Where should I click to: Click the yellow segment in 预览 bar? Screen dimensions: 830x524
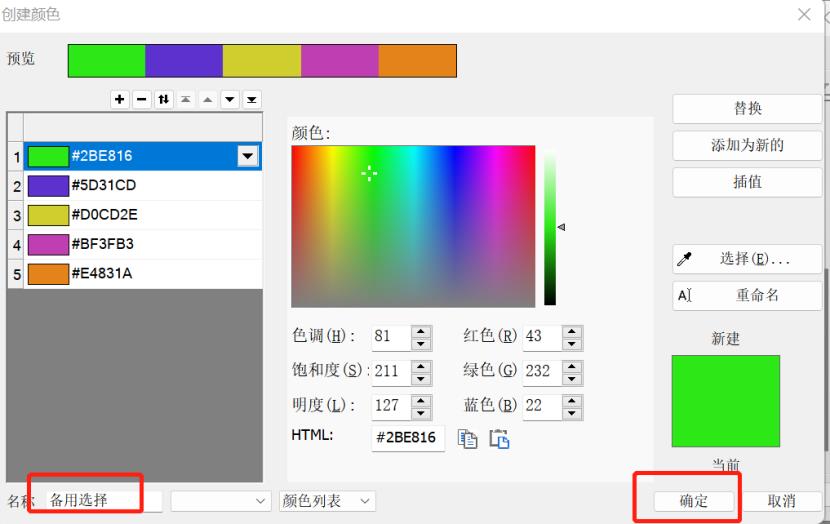coord(261,61)
